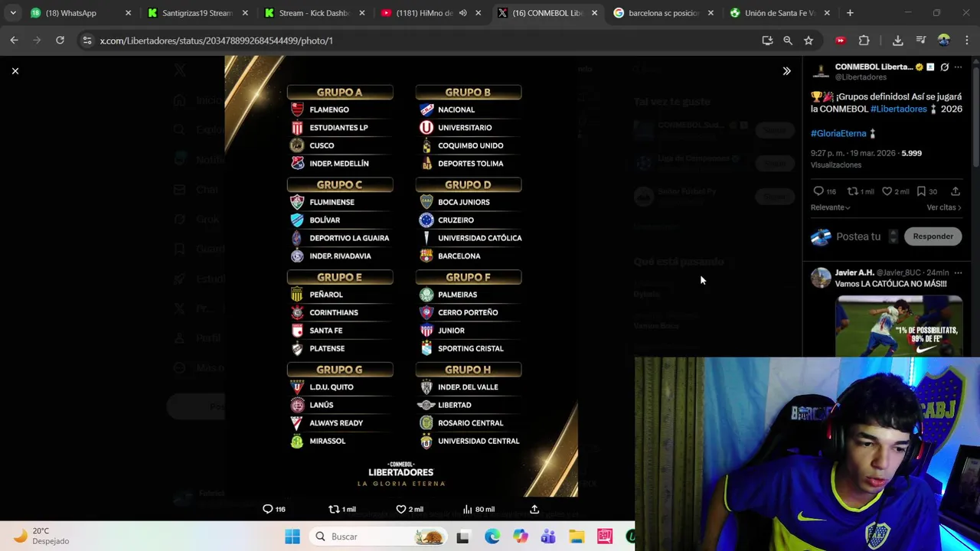
Task: Switch to the Santigrizas19 Stream tab
Action: click(195, 13)
